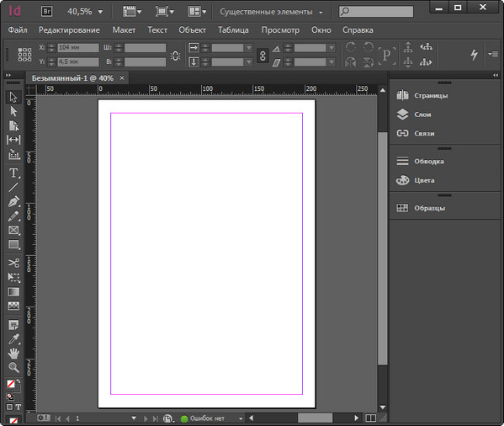Click the fill color swatch
The image size is (504, 426).
coord(11,384)
